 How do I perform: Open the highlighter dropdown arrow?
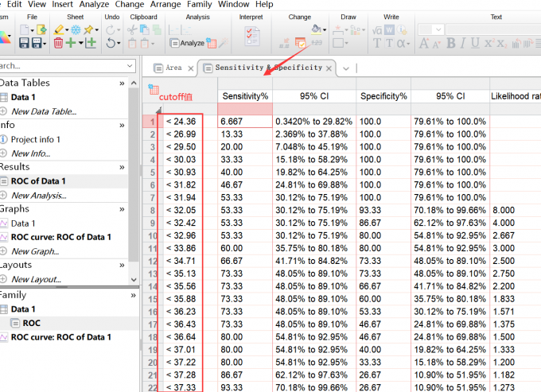67,30
